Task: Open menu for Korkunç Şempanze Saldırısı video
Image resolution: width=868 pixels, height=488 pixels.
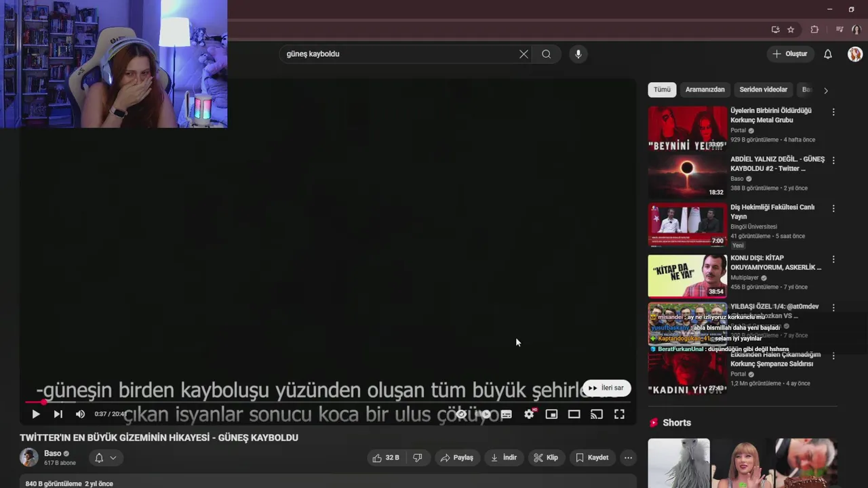Action: [x=833, y=356]
